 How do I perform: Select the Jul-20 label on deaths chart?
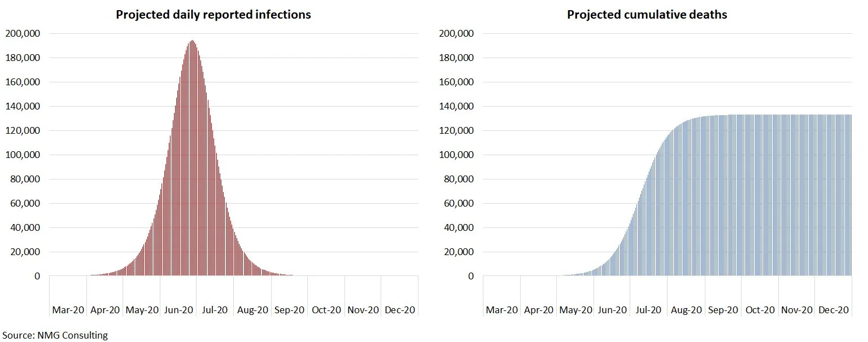[x=649, y=310]
